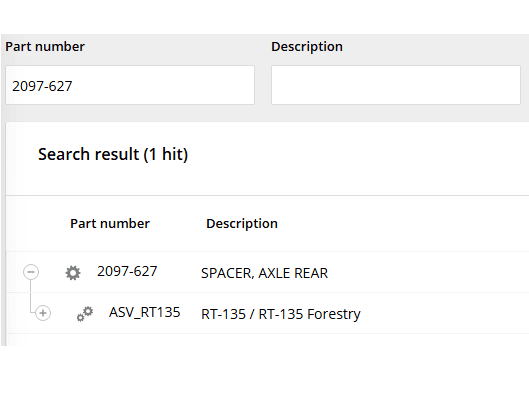Screen dimensions: 529x397
Task: Sort by the Description column header
Action: [x=242, y=224]
